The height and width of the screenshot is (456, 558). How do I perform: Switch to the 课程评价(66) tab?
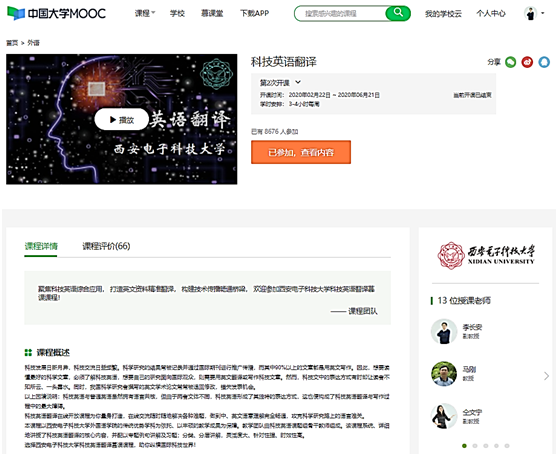[x=106, y=246]
